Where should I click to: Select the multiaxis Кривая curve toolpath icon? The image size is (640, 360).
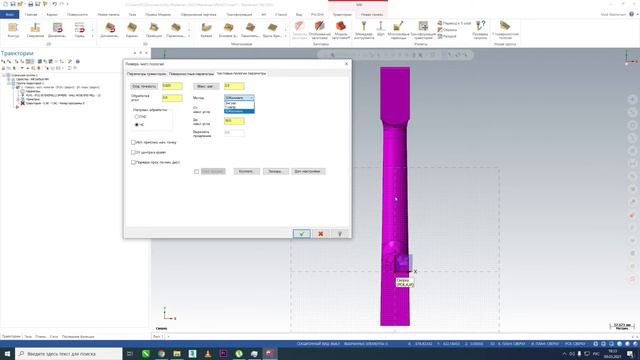coord(206,29)
